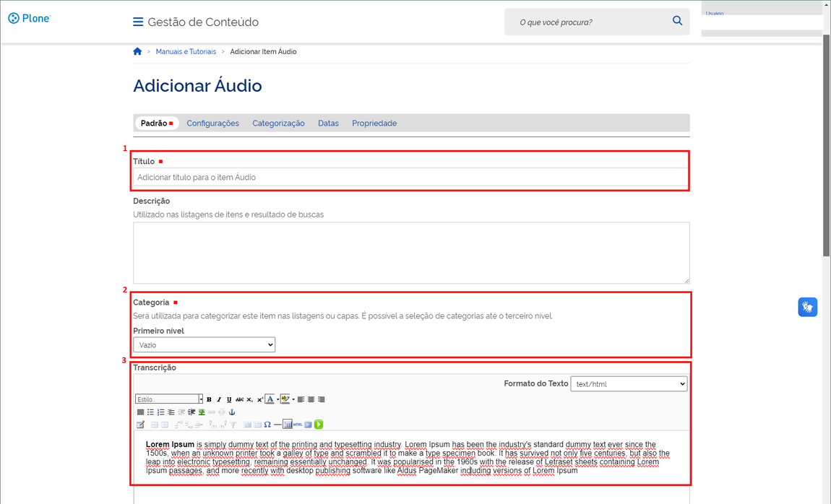Viewport: 831px width, 504px height.
Task: Click the search magnifier icon
Action: [x=677, y=21]
